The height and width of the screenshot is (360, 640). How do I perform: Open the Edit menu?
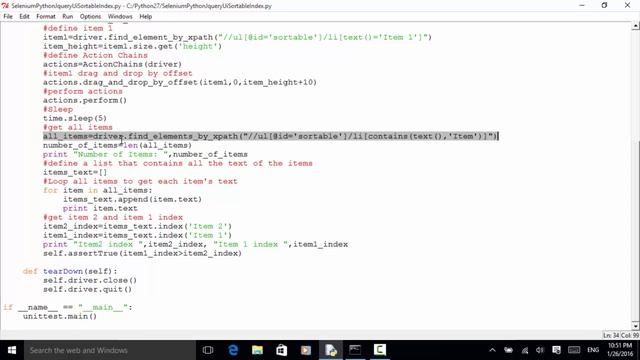(x=24, y=16)
